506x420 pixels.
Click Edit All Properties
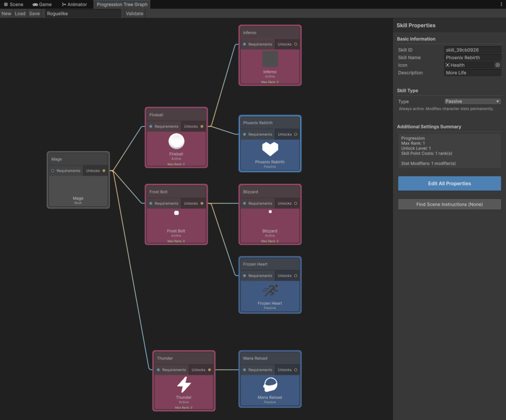[449, 184]
